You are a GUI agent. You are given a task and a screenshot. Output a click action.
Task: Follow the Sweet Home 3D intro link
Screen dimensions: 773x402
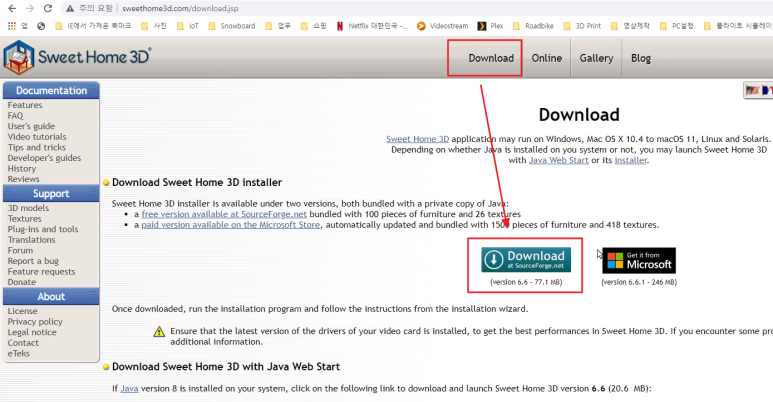pos(418,139)
